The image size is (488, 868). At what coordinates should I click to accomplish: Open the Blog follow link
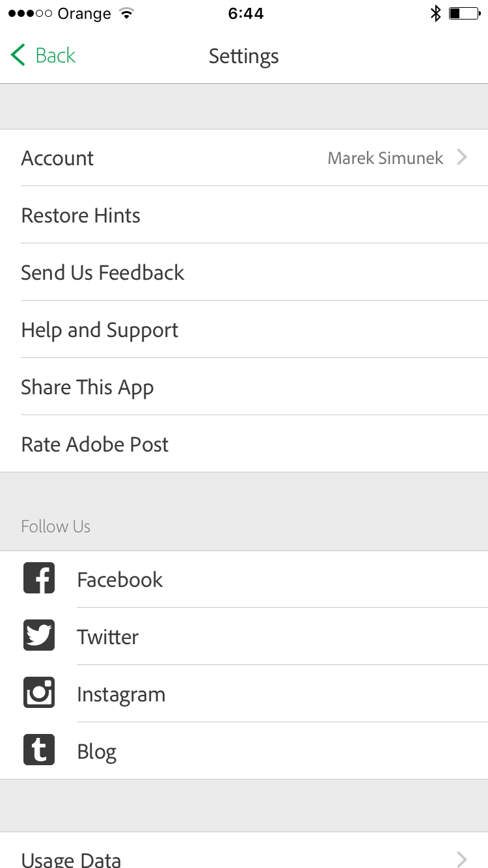[244, 751]
